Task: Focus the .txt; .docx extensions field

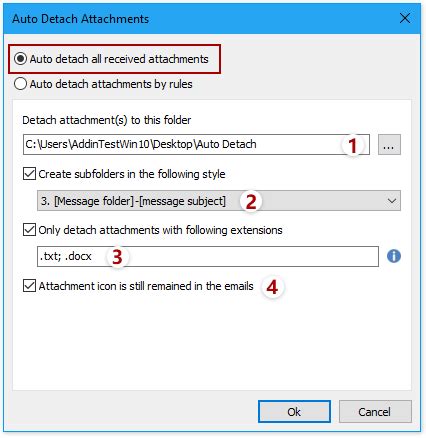Action: pyautogui.click(x=208, y=256)
